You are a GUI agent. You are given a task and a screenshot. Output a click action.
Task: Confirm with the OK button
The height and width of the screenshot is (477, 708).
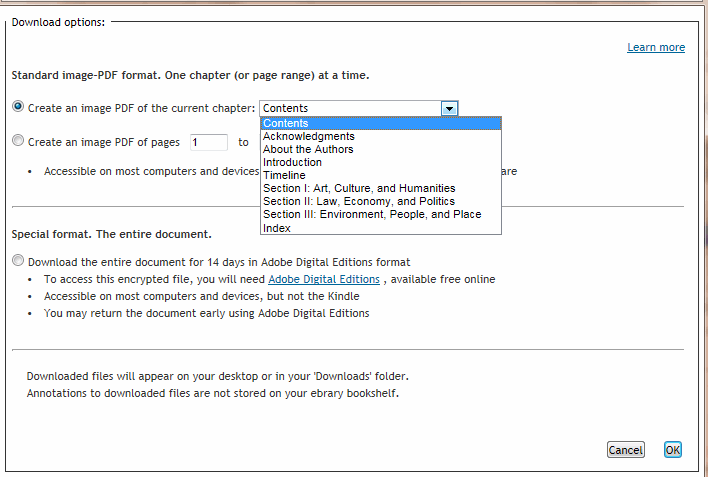pyautogui.click(x=673, y=450)
